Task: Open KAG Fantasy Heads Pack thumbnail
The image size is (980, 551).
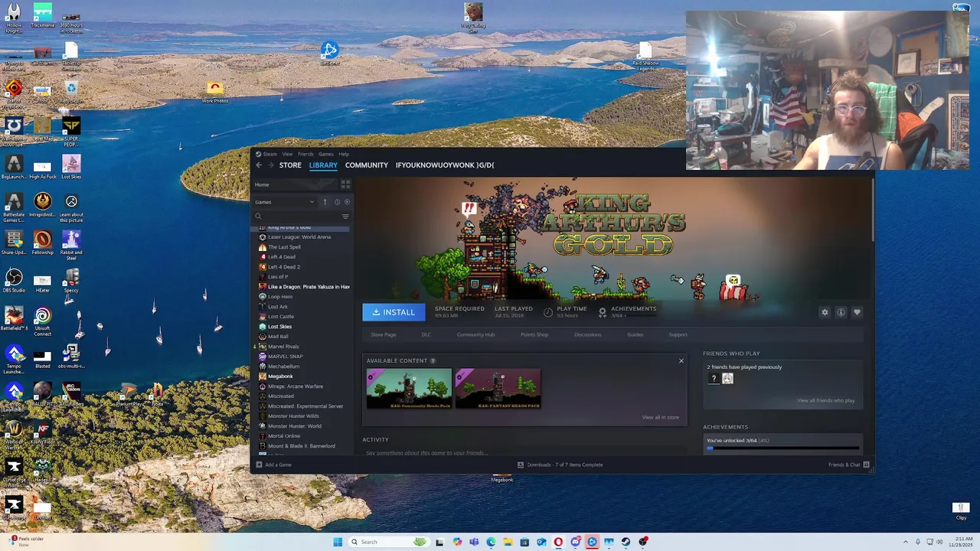Action: 498,389
